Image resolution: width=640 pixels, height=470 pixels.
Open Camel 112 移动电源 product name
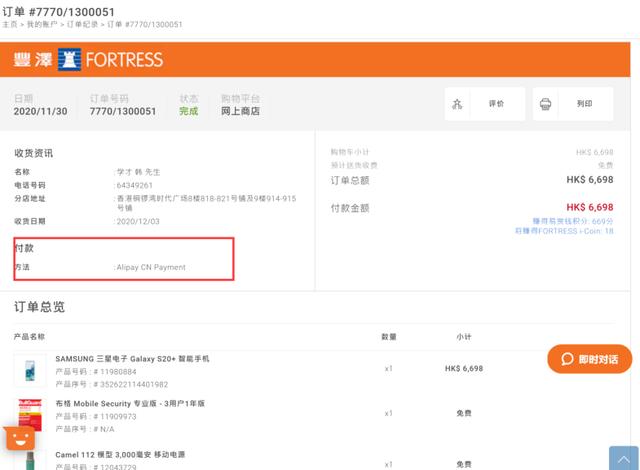click(120, 454)
